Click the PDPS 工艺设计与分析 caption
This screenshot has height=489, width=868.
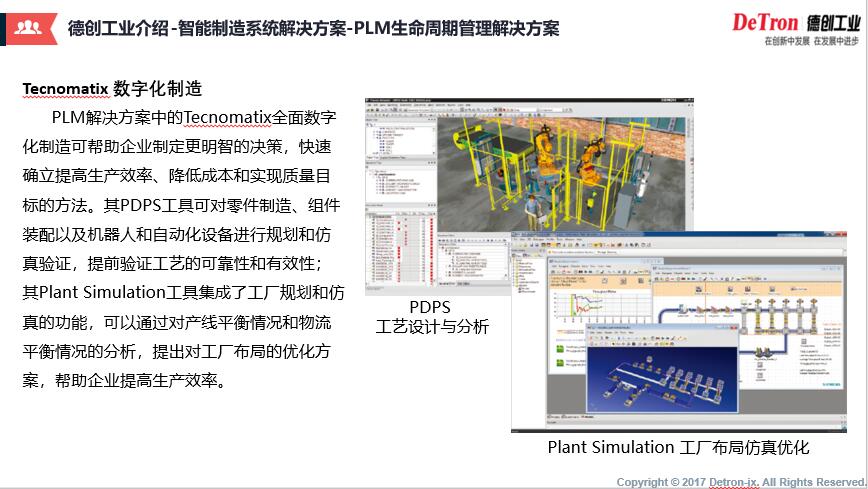click(431, 316)
